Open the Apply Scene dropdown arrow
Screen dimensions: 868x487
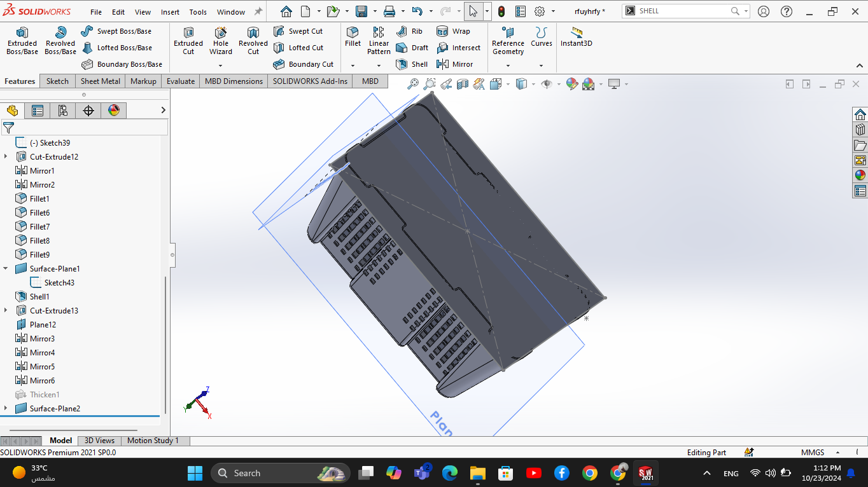pyautogui.click(x=600, y=83)
